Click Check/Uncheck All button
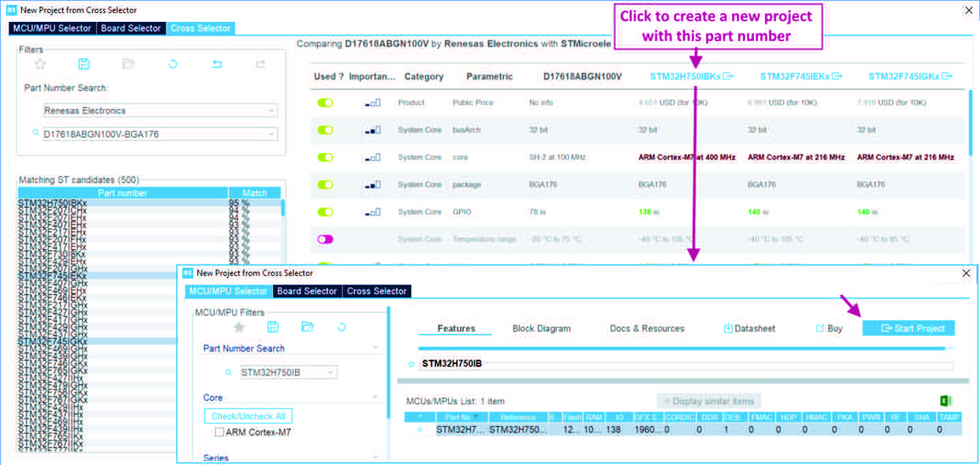The width and height of the screenshot is (980, 465). [249, 417]
